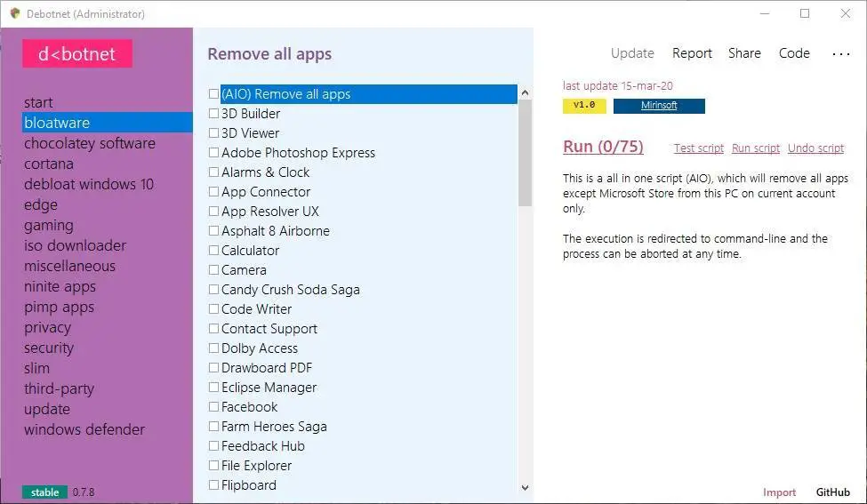Check the 3D Builder checkbox
Image resolution: width=867 pixels, height=504 pixels.
coord(213,114)
